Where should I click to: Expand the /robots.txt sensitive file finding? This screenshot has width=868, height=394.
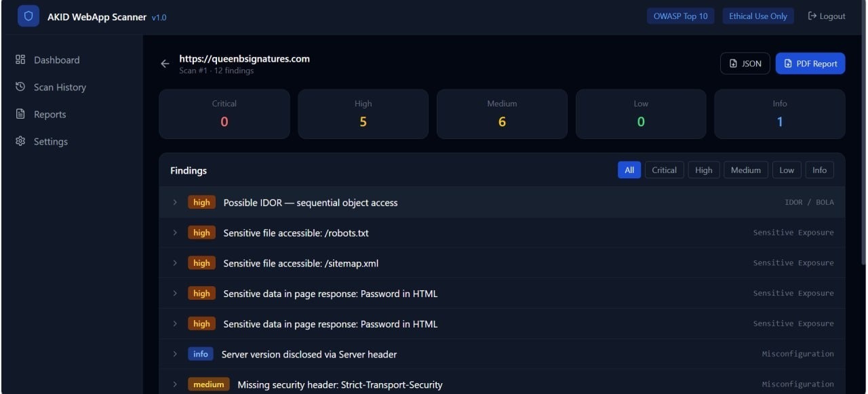(175, 233)
